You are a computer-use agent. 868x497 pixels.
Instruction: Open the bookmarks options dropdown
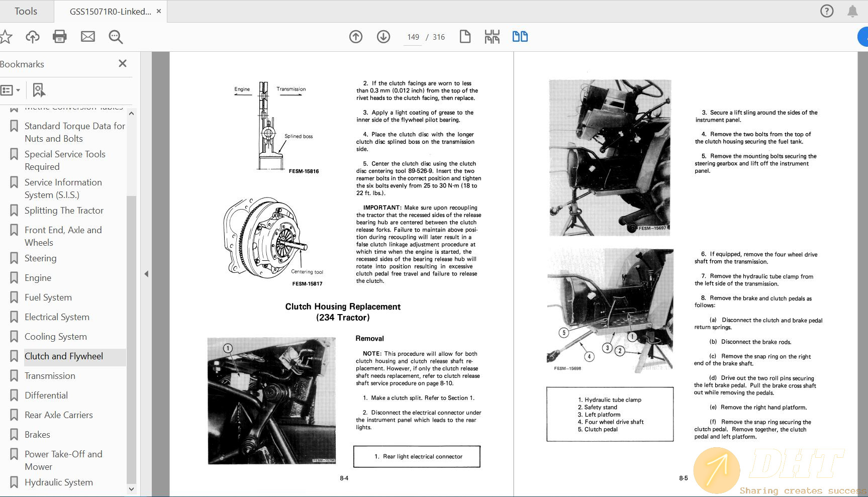pyautogui.click(x=11, y=90)
